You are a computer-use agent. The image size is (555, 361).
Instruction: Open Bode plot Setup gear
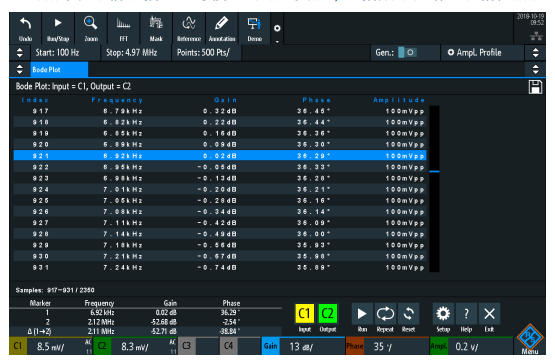[x=443, y=314]
